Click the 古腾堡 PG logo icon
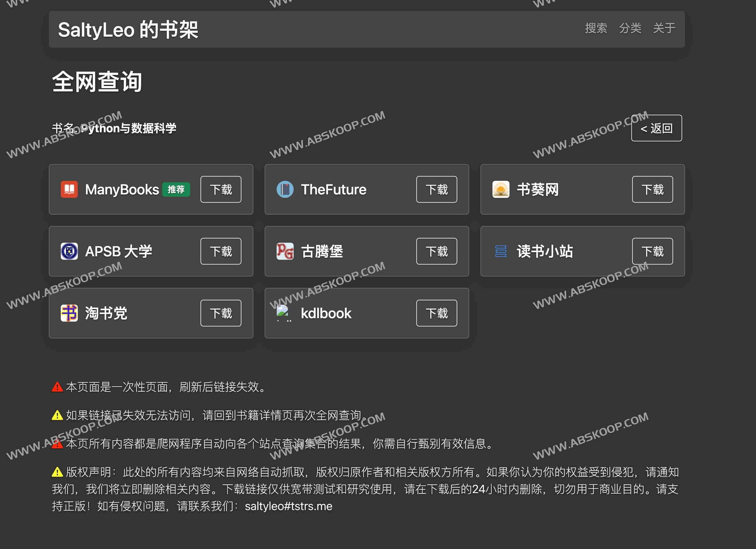Screen dimensions: 756x549 285,252
